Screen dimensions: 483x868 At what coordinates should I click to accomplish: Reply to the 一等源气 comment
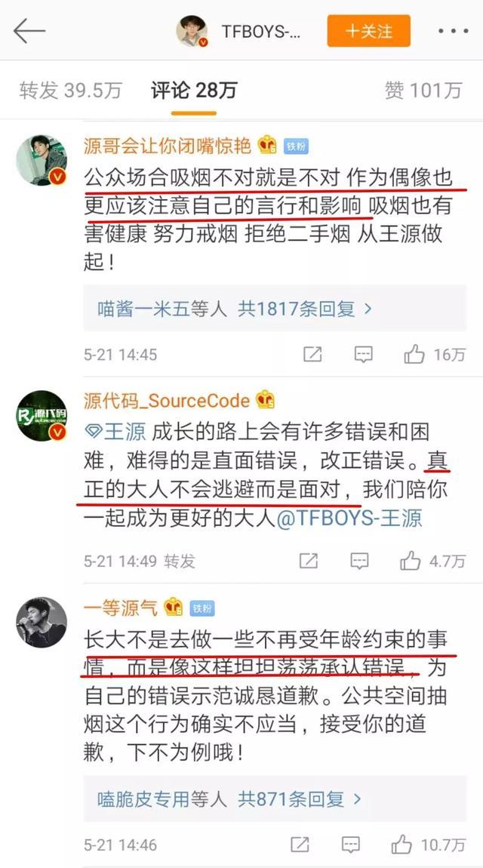351,845
